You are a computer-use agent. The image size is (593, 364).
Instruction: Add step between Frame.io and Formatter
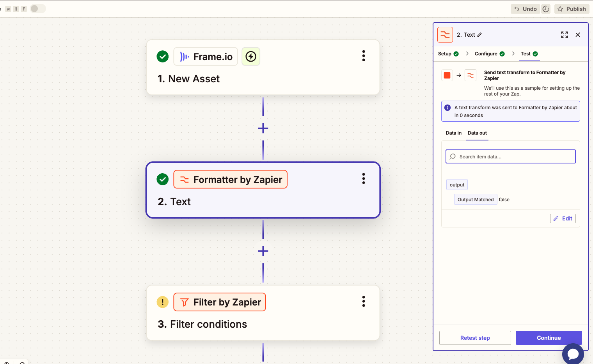tap(263, 128)
